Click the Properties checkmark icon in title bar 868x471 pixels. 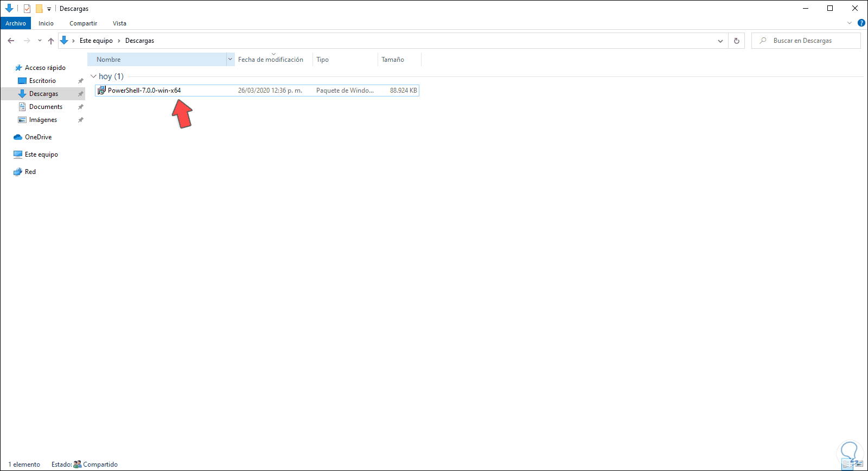click(27, 9)
